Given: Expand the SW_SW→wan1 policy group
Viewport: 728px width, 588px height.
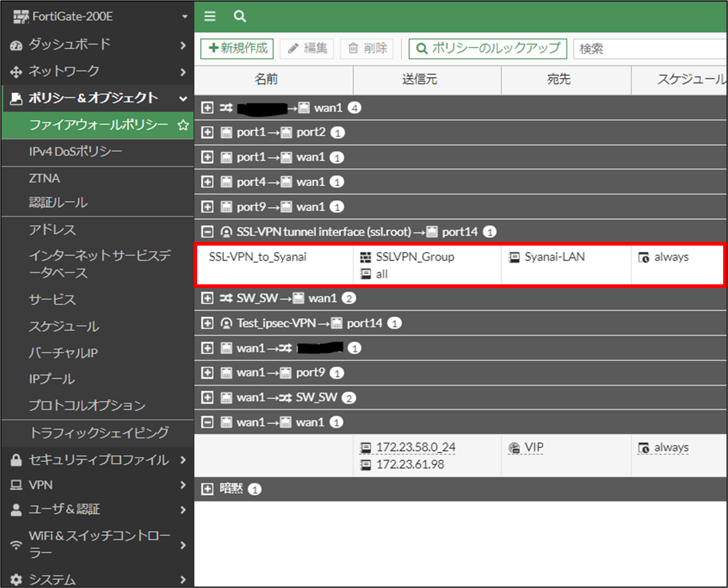Looking at the screenshot, I should click(207, 298).
